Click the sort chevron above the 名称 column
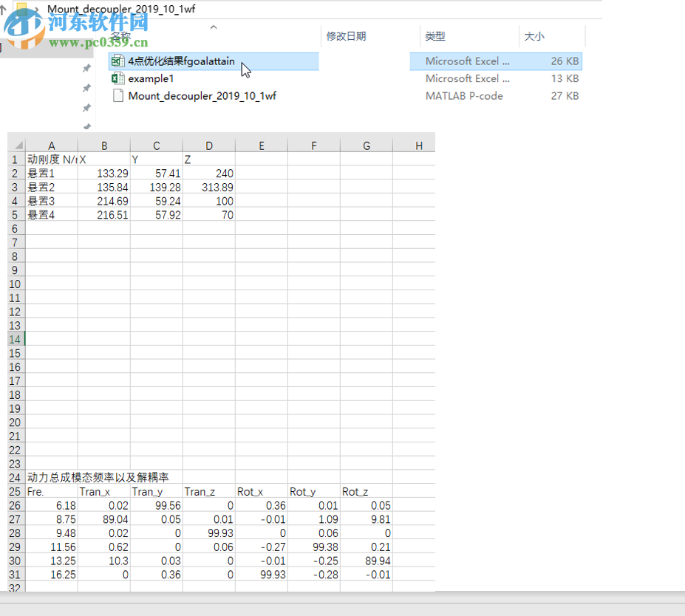 coord(214,27)
